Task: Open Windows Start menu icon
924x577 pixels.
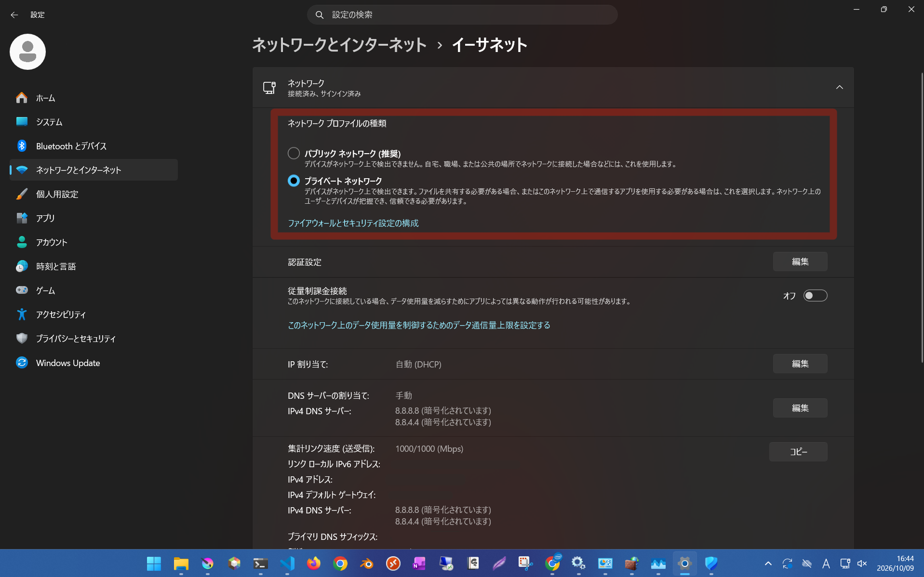Action: (x=154, y=563)
